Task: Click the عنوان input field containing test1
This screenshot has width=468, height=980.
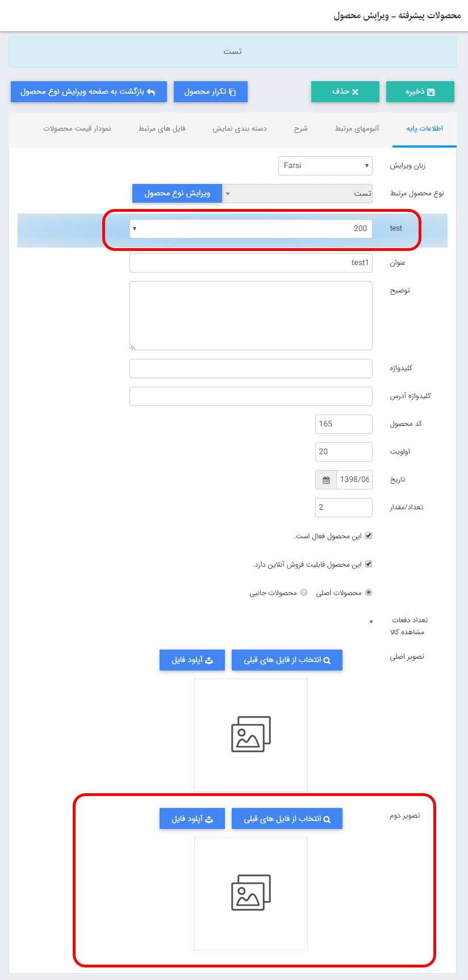Action: (251, 263)
